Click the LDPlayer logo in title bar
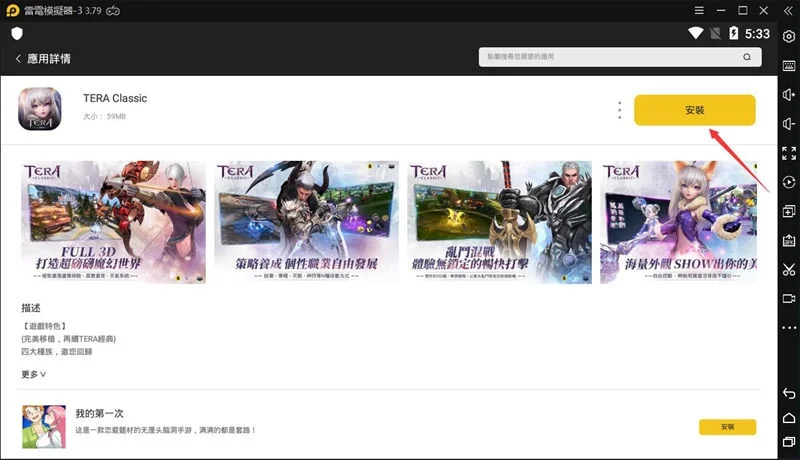Screen dimensions: 800x460 pos(13,11)
